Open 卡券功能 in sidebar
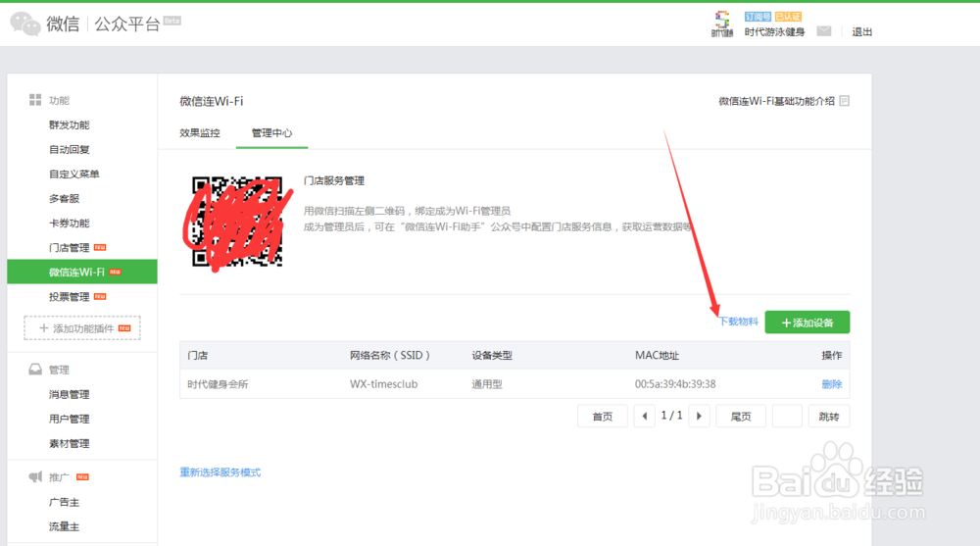The height and width of the screenshot is (546, 980). [x=69, y=223]
